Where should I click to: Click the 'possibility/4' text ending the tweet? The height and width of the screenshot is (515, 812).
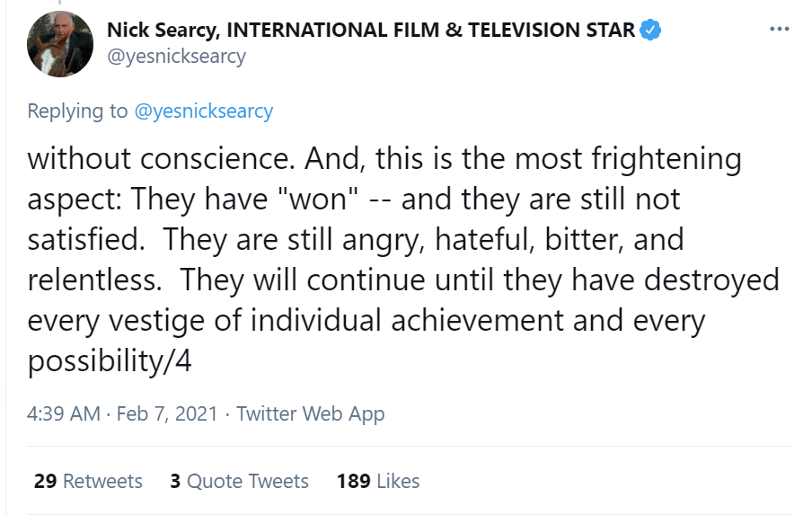pos(110,360)
